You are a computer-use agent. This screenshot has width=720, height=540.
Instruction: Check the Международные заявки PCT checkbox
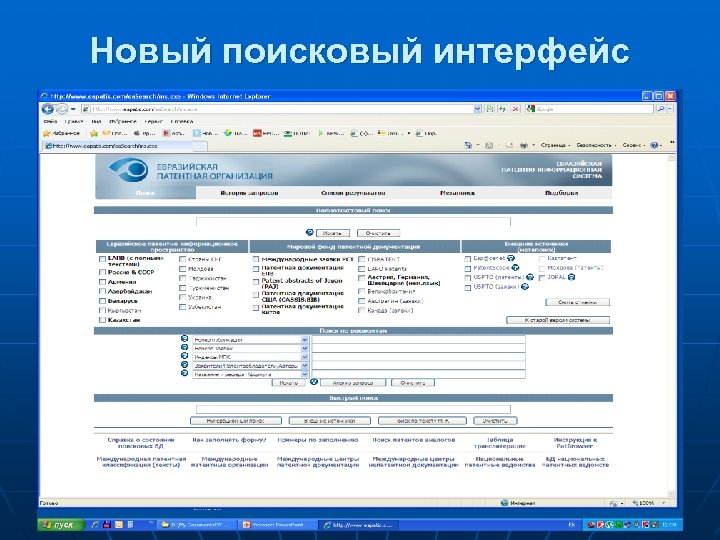pyautogui.click(x=256, y=259)
